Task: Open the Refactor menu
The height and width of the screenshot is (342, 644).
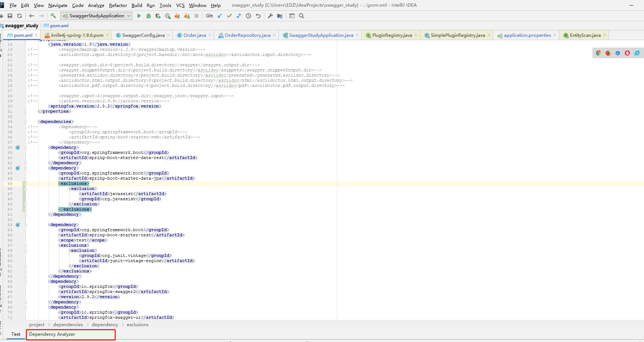Action: point(118,5)
